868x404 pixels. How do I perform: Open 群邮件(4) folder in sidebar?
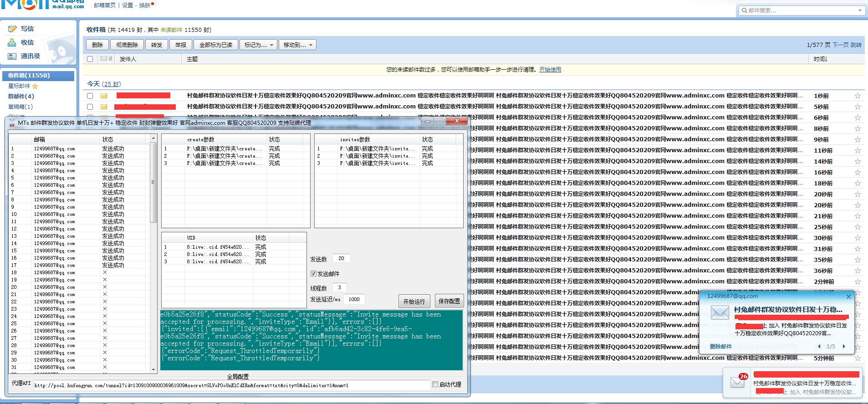(x=21, y=96)
